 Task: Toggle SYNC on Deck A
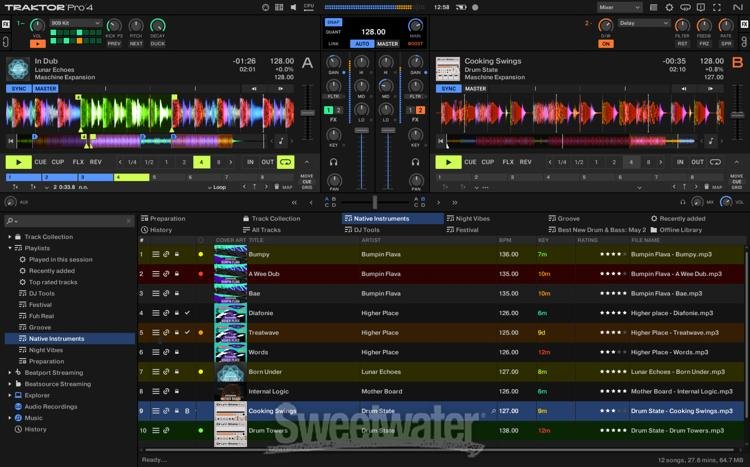(x=18, y=88)
